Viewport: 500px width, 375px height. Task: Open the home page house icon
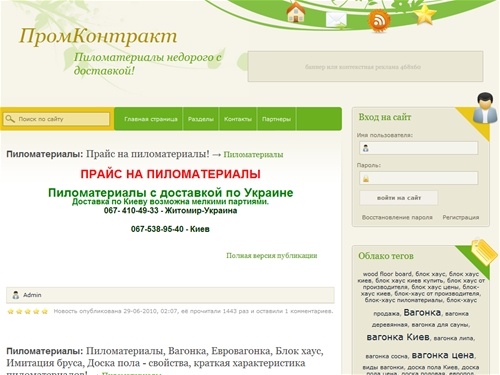point(296,12)
